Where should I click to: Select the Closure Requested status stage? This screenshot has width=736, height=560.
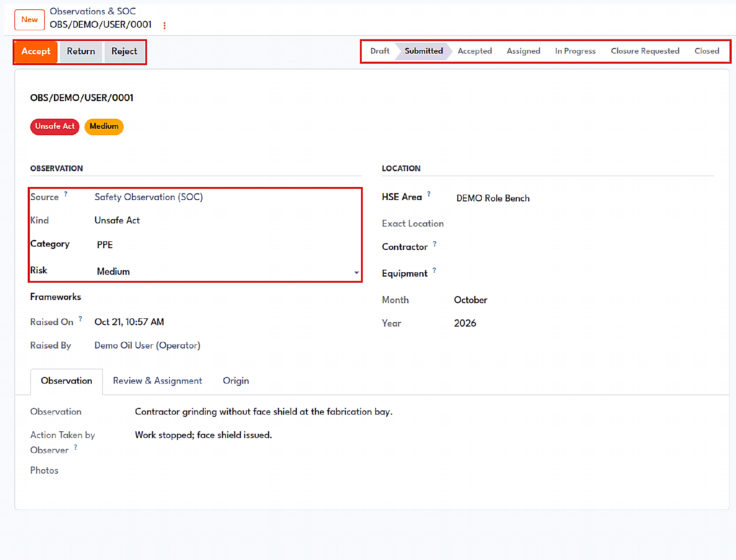point(645,51)
